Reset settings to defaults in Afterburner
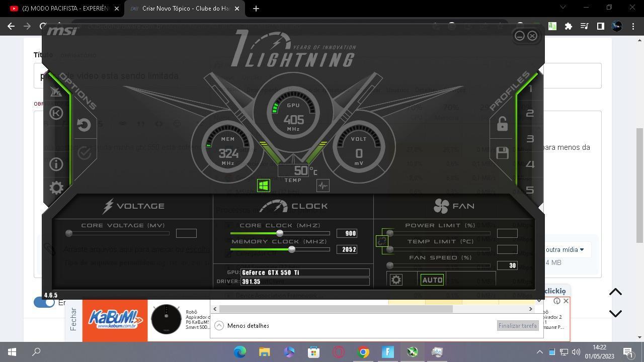Viewport: 644px width, 362px height. pyautogui.click(x=84, y=124)
